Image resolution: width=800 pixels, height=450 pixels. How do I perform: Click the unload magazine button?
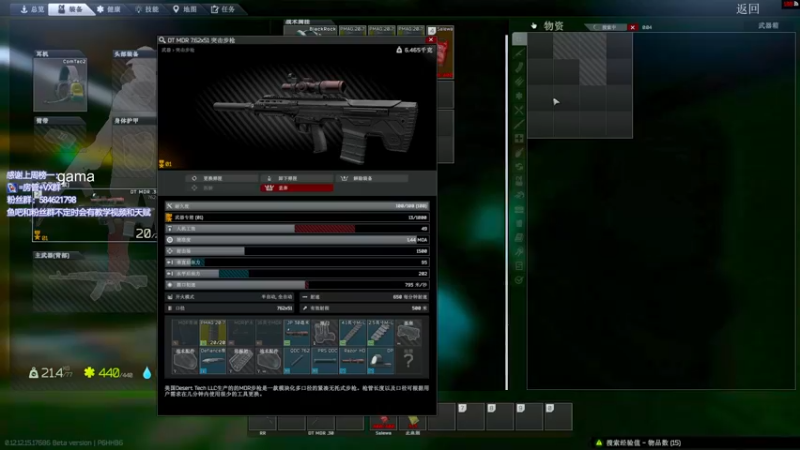(x=297, y=178)
